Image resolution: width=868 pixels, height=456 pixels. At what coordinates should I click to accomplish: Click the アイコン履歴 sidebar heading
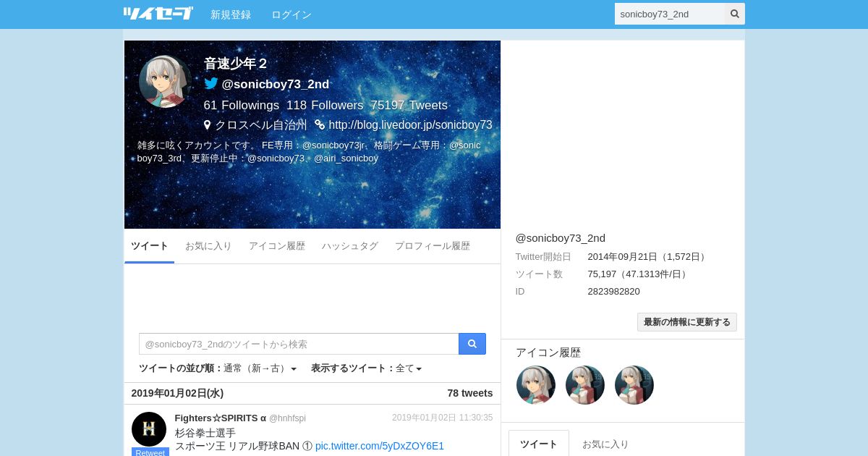click(x=548, y=352)
